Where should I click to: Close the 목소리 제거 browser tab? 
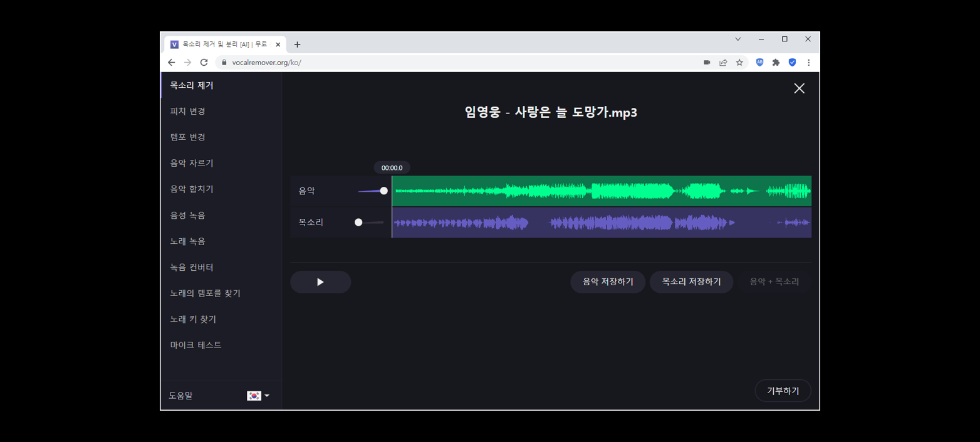pos(278,45)
